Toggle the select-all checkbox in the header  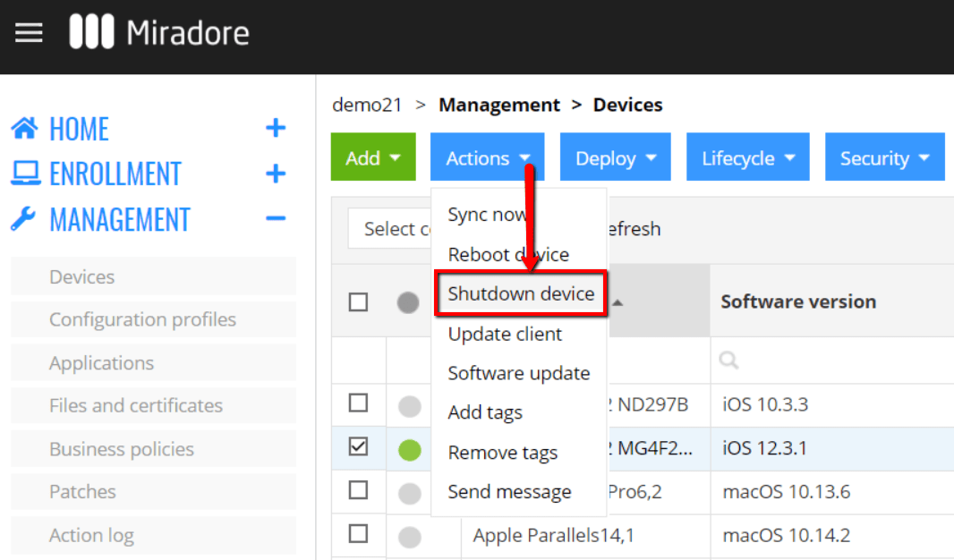(358, 301)
